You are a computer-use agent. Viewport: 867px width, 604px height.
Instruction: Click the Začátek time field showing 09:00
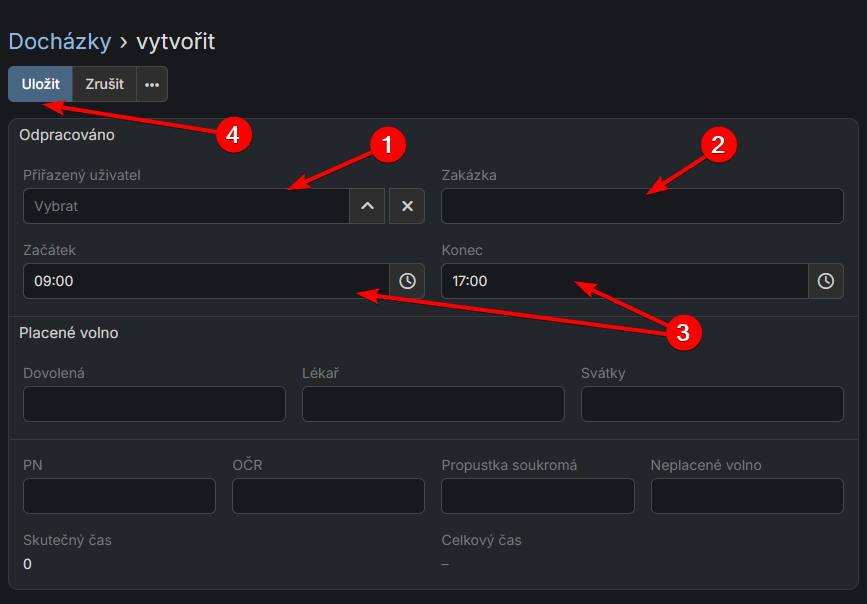(x=206, y=282)
